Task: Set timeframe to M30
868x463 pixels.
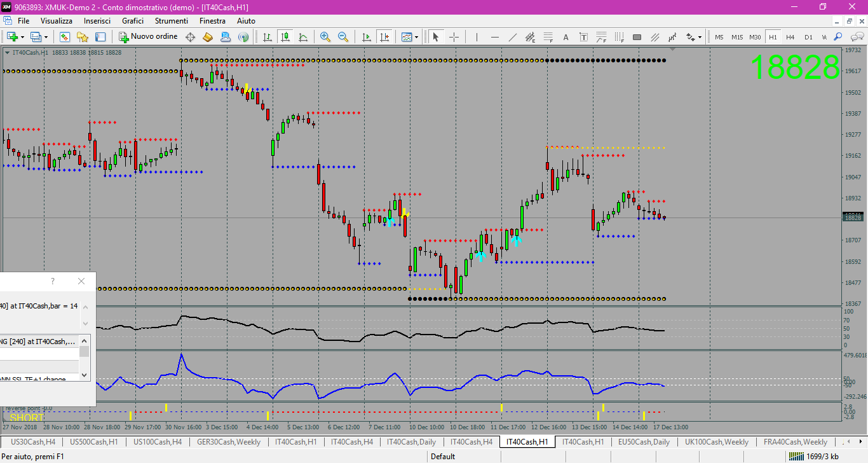Action: coord(755,37)
